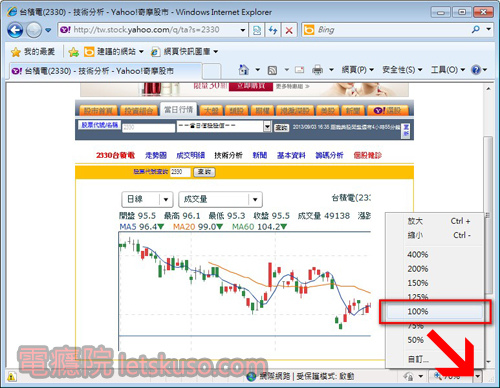Select 150% zoom level
This screenshot has width=500, height=388.
(435, 283)
